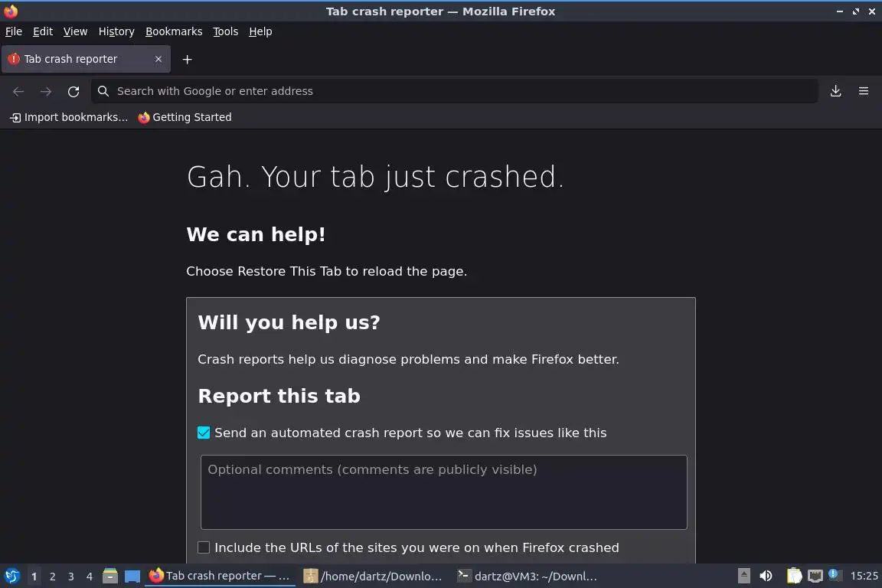This screenshot has height=588, width=882.
Task: Switch to workspace 3 in the taskbar
Action: click(71, 577)
